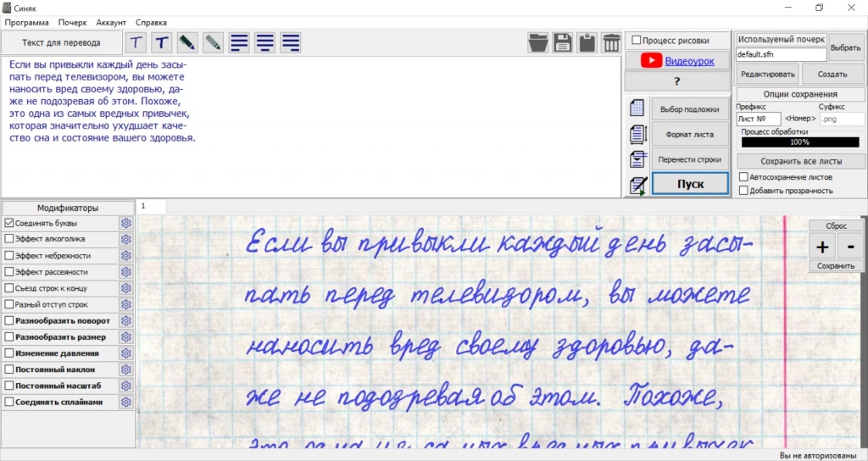This screenshot has width=868, height=461.
Task: Click the Процесс обработки progress bar
Action: 800,142
